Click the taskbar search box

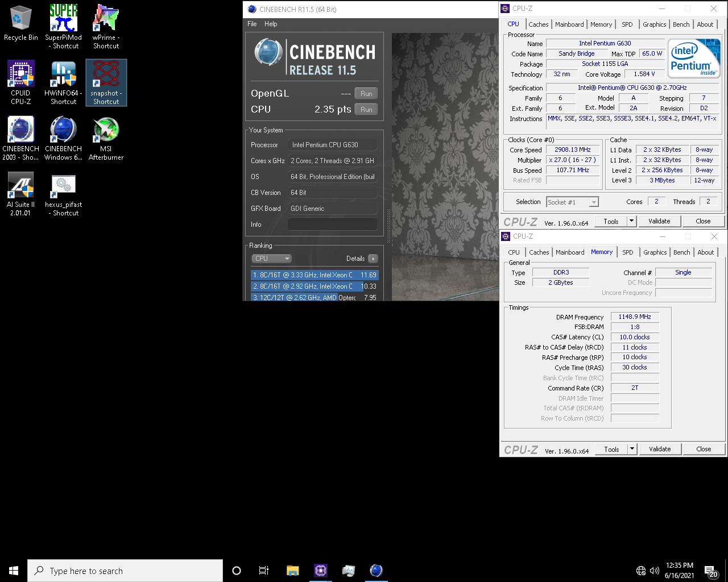pyautogui.click(x=125, y=571)
